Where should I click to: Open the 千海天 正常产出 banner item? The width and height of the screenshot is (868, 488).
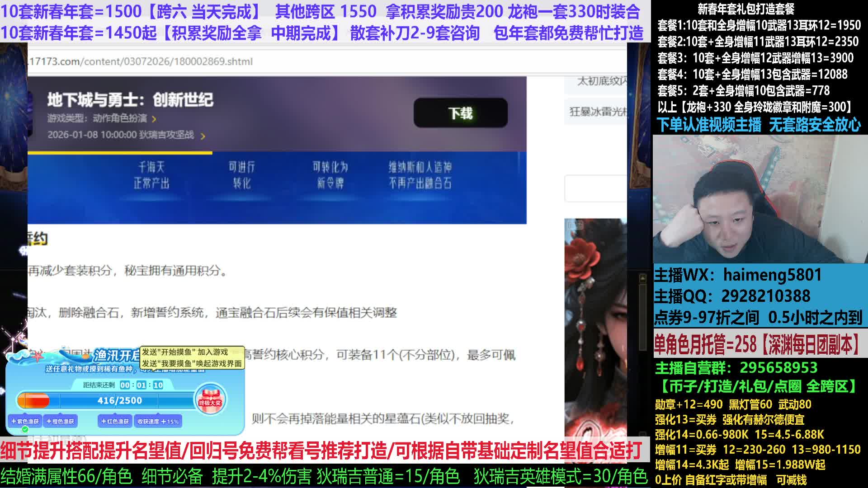151,175
